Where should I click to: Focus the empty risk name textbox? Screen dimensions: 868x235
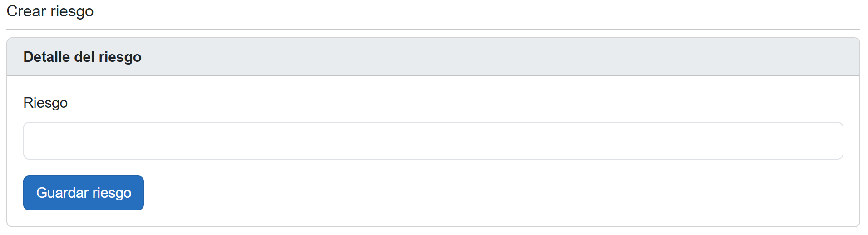pos(433,140)
